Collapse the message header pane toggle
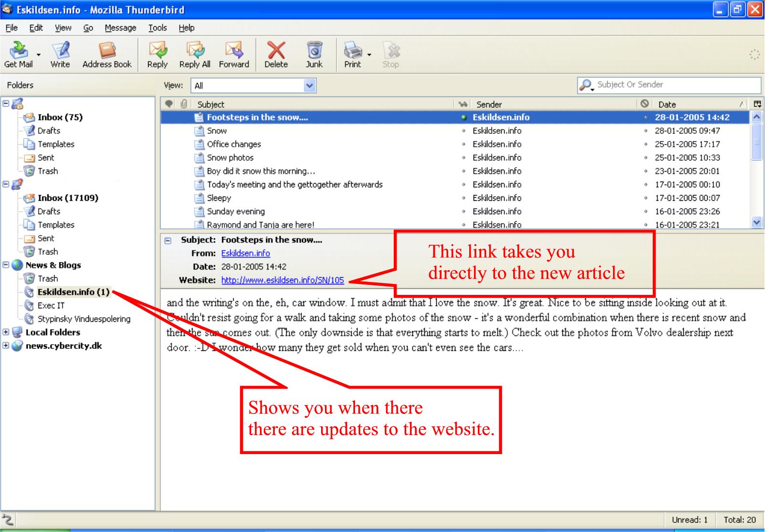Viewport: 765px width, 532px height. pyautogui.click(x=168, y=240)
